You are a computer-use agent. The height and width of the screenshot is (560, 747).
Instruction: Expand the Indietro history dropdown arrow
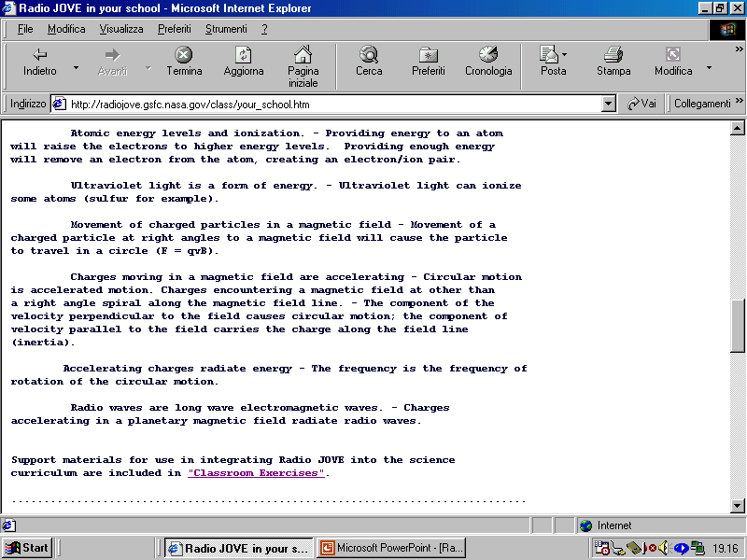coord(76,68)
